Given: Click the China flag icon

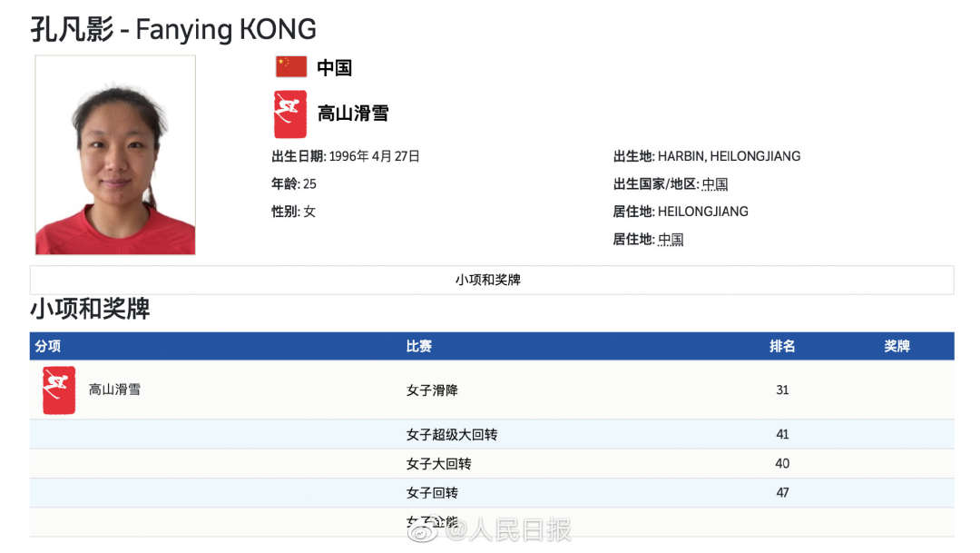Looking at the screenshot, I should point(291,67).
